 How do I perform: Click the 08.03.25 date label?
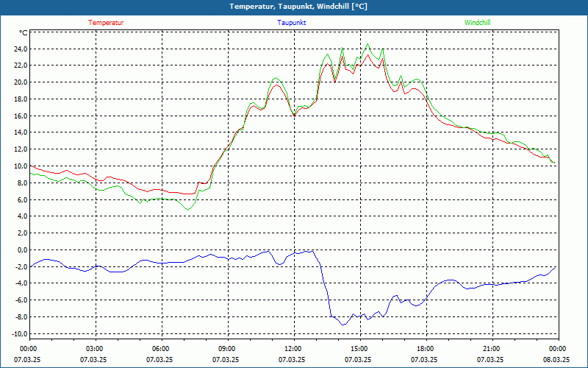556,359
